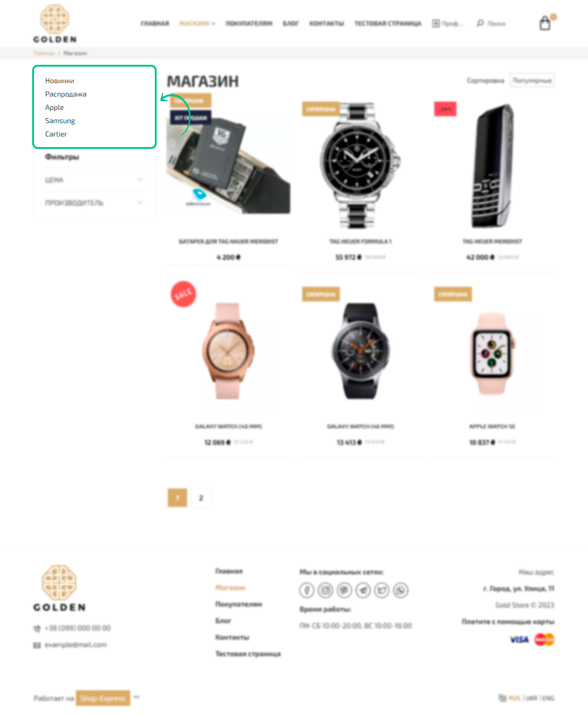Open the Facebook social icon in footer
This screenshot has width=588, height=716.
tap(307, 590)
